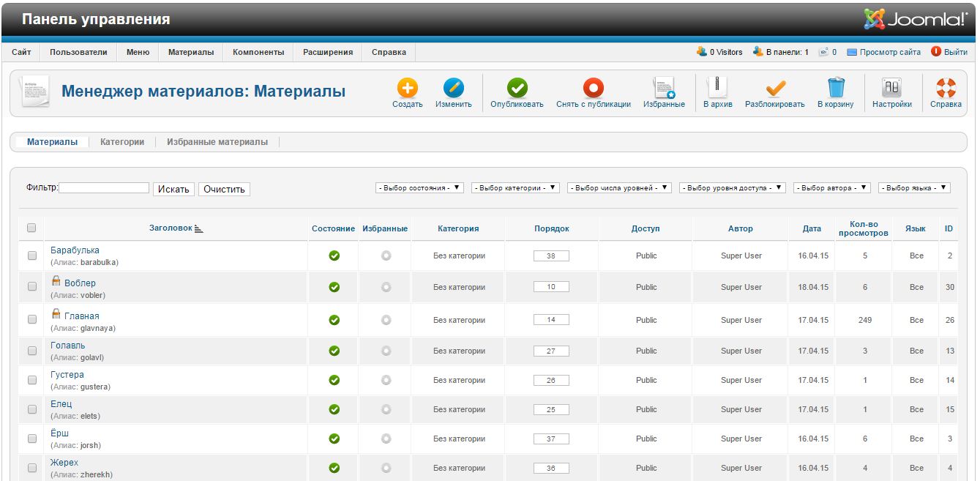The image size is (980, 481).
Task: Open the Меню menu item
Action: (138, 52)
